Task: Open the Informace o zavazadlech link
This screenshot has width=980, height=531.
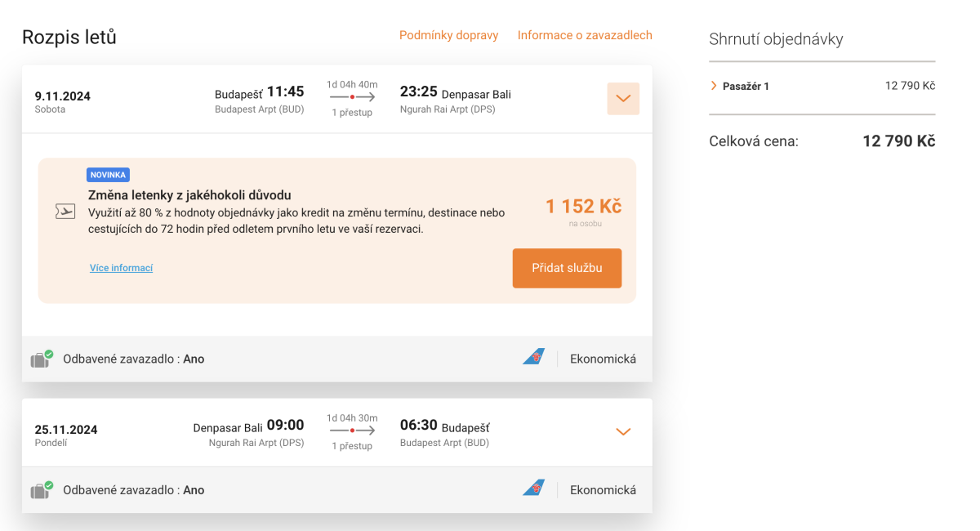Action: [x=585, y=35]
